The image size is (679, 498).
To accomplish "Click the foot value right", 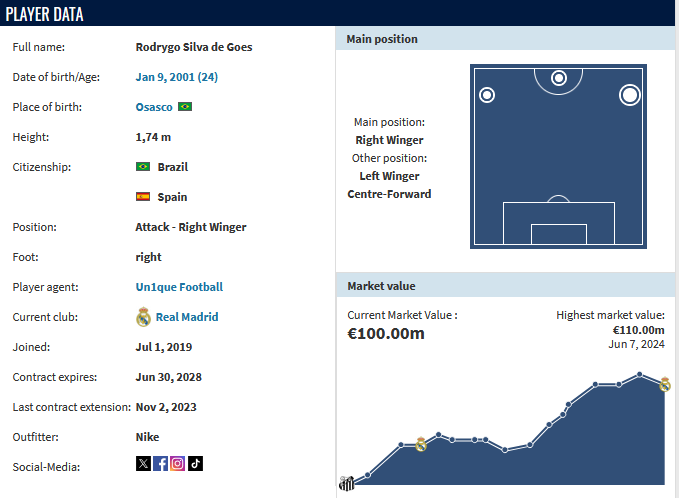I will [149, 257].
